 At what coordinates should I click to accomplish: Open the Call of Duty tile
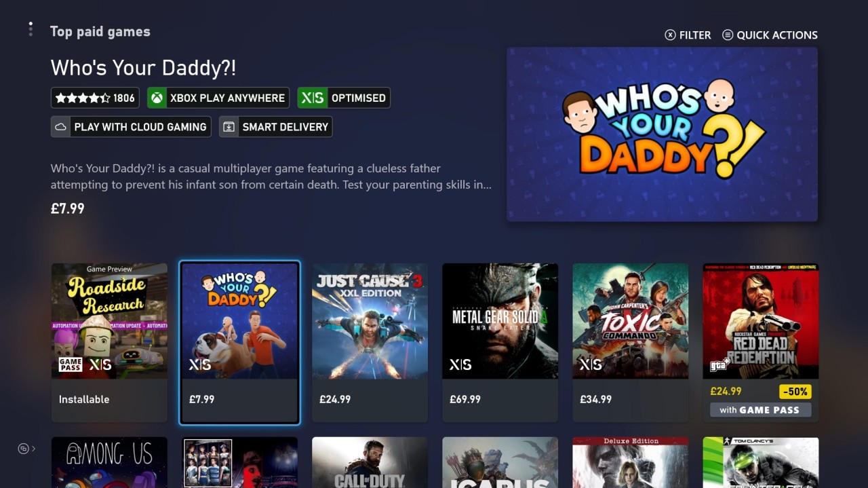tap(370, 462)
